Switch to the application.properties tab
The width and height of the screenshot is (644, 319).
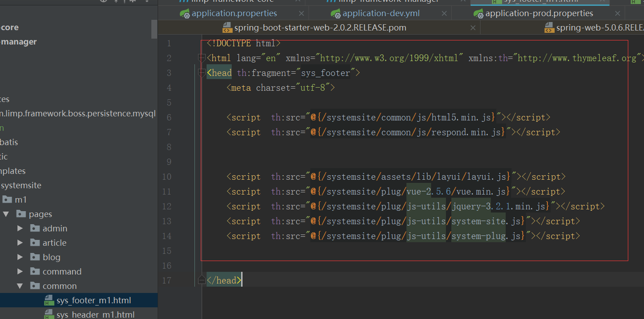(x=234, y=13)
